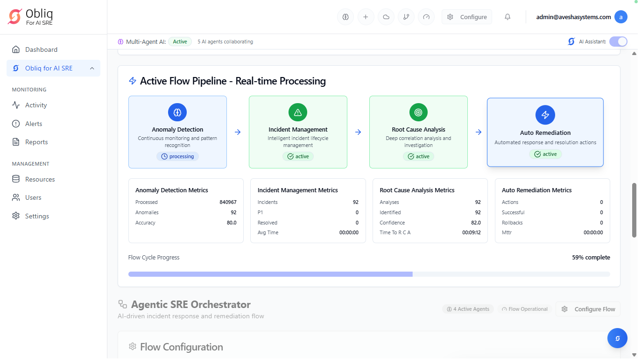This screenshot has width=641, height=364.
Task: Click the Root Cause Analysis target icon
Action: point(418,112)
